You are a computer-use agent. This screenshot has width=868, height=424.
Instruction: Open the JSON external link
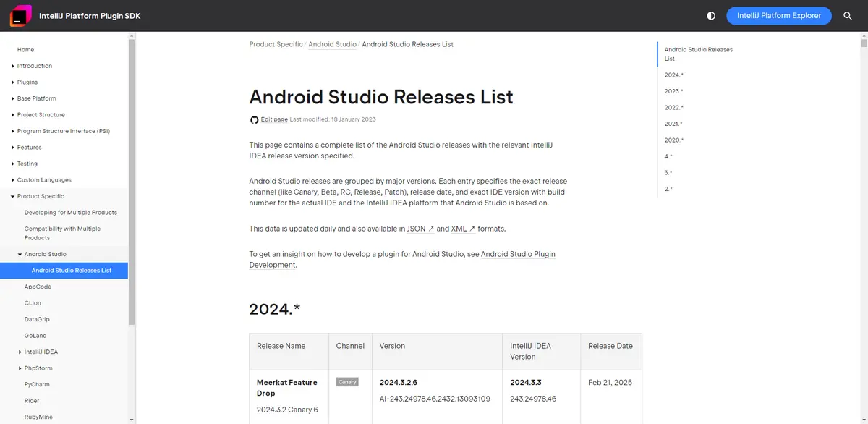point(418,228)
